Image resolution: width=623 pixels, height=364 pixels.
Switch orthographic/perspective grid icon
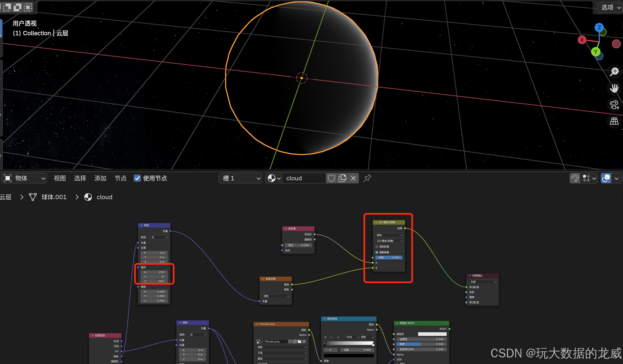[614, 121]
